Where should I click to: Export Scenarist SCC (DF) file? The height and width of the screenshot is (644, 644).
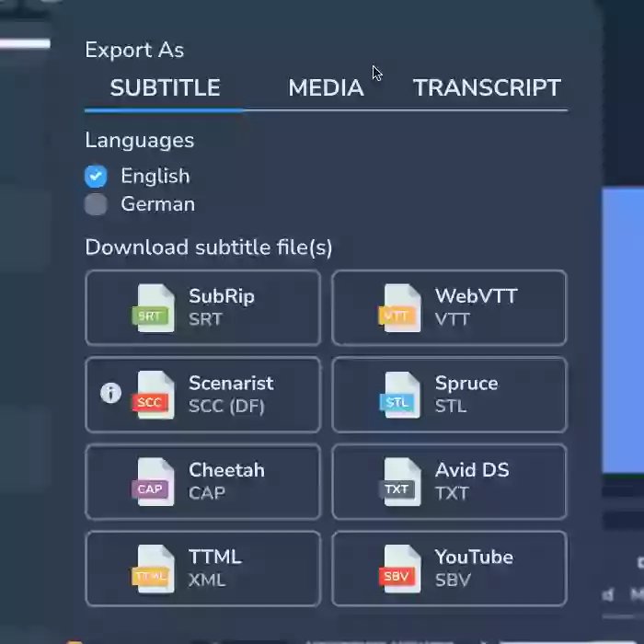pyautogui.click(x=203, y=395)
